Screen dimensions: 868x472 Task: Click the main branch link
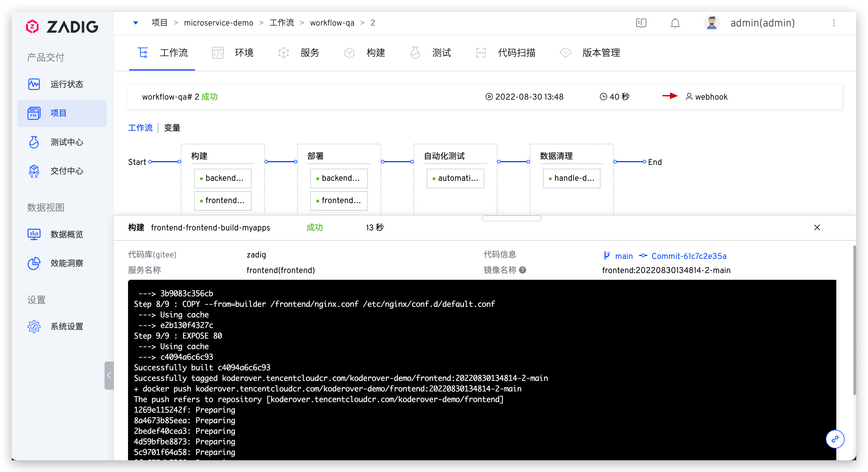coord(623,256)
